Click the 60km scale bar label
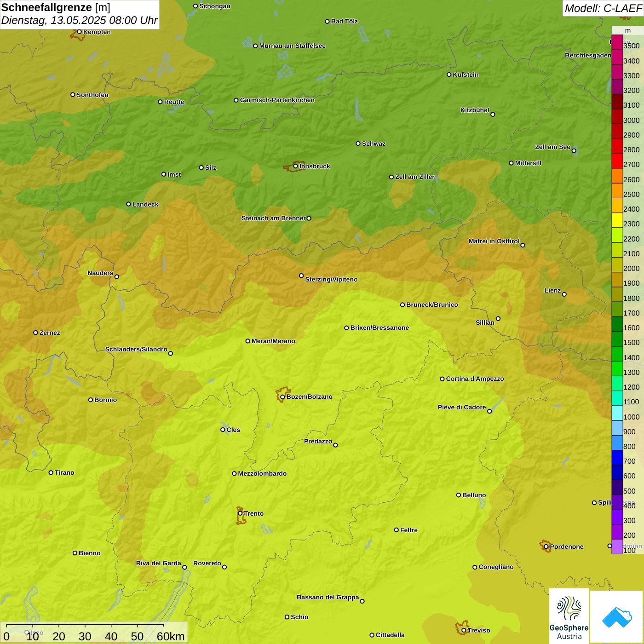The width and height of the screenshot is (644, 644). click(x=171, y=636)
